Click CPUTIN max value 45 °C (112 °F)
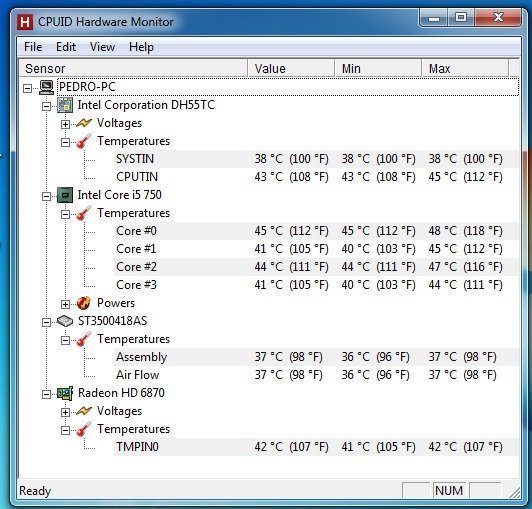The image size is (532, 509). click(466, 177)
